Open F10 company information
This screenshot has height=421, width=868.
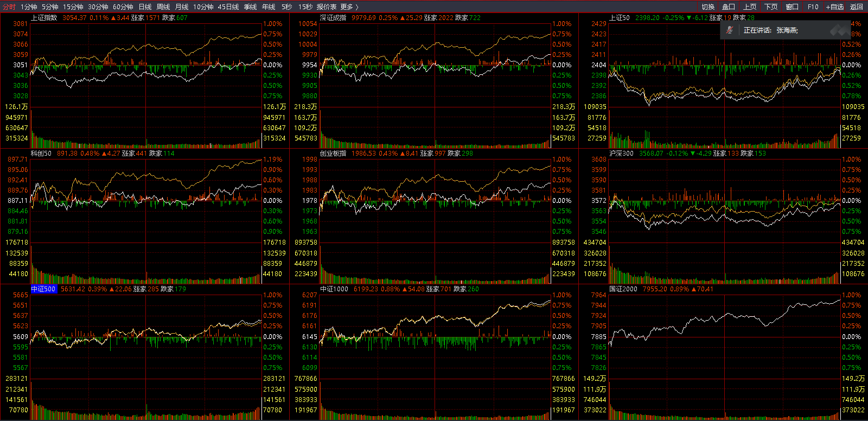(x=813, y=7)
